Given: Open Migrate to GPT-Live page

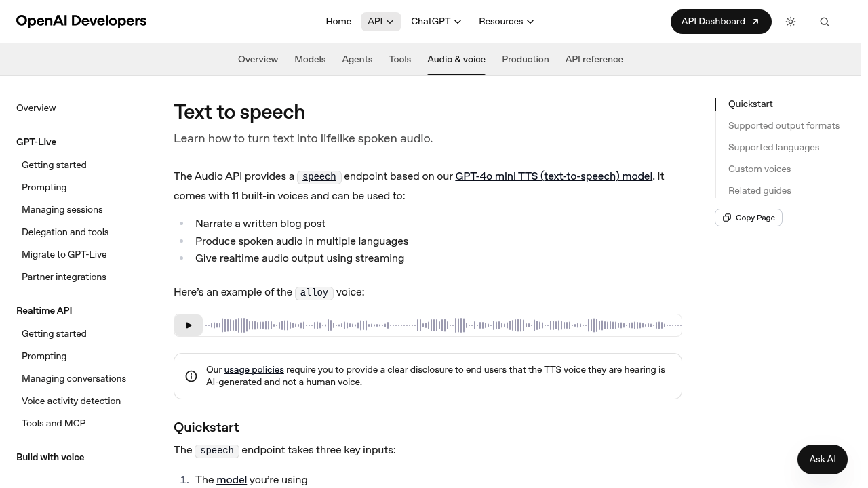Looking at the screenshot, I should coord(64,255).
